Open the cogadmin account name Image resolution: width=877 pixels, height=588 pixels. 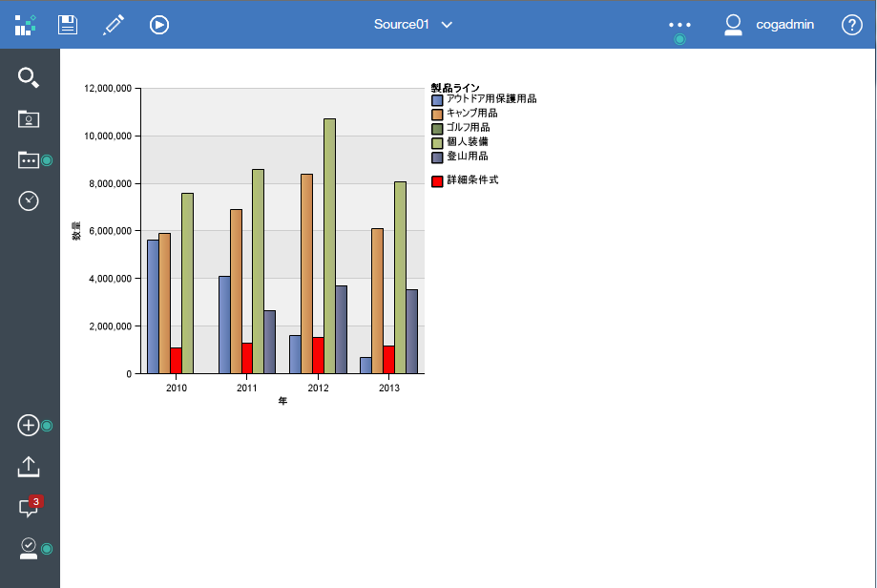784,25
